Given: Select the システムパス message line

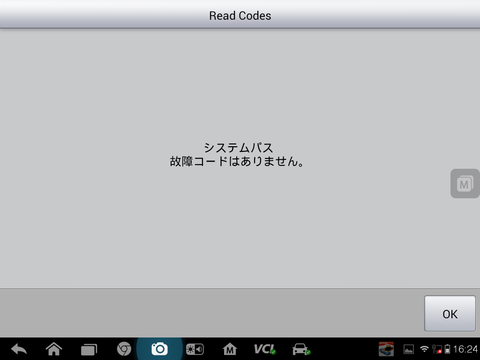Looking at the screenshot, I should (238, 147).
